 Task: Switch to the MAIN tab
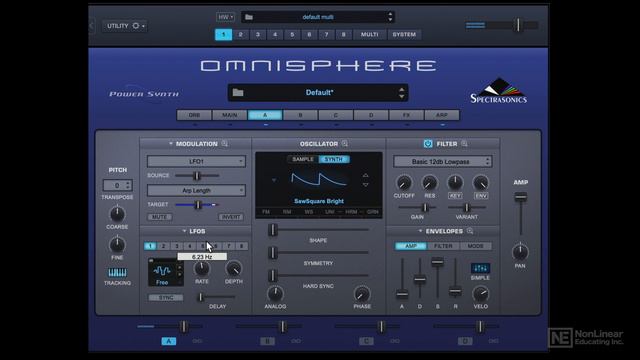230,115
